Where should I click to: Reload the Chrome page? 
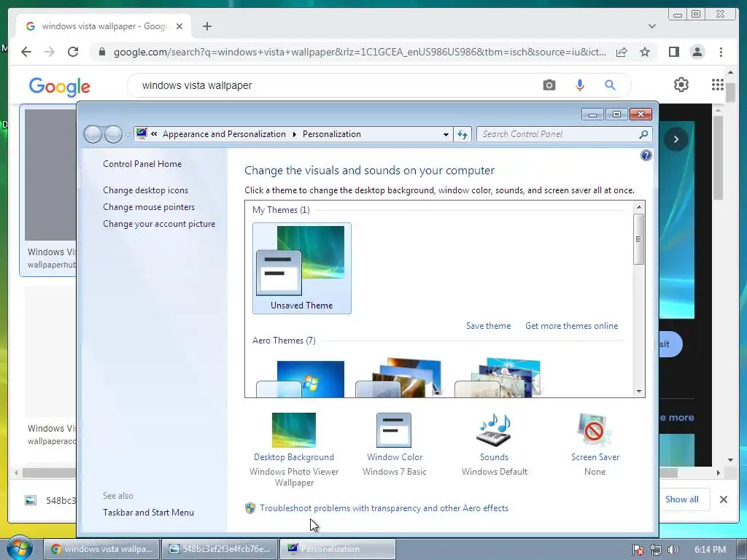pos(73,52)
